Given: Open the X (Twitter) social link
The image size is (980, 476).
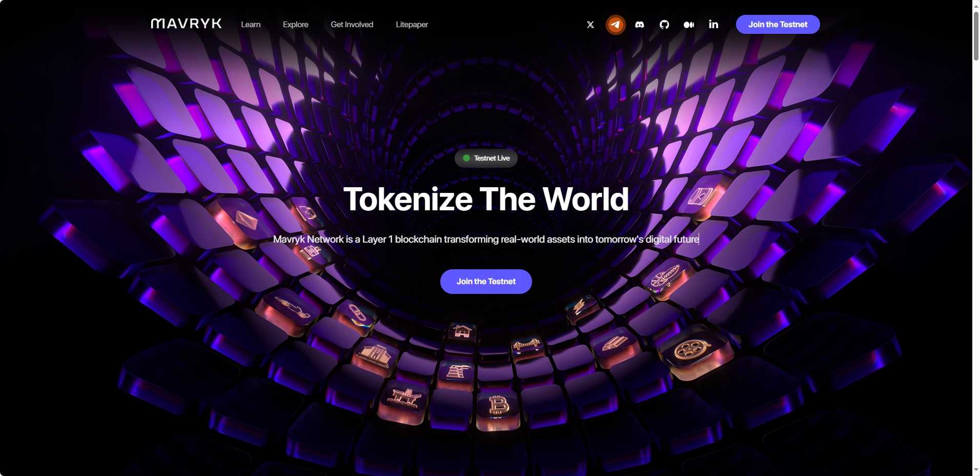Looking at the screenshot, I should pyautogui.click(x=590, y=25).
